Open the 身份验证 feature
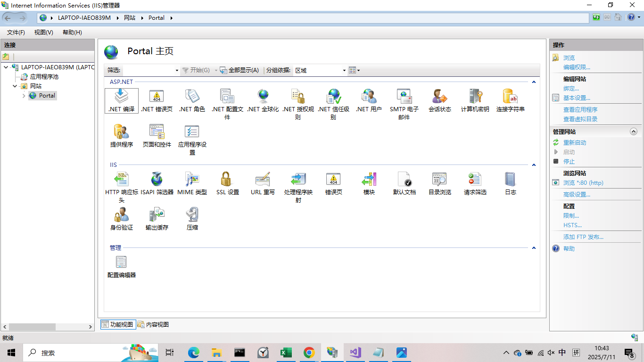This screenshot has height=362, width=644. coord(122,219)
